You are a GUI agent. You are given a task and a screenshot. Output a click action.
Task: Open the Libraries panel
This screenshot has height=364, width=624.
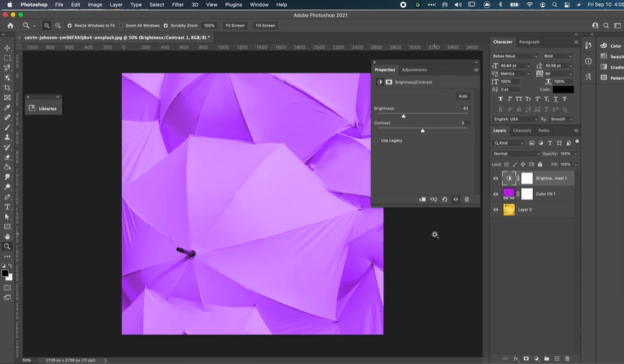click(x=43, y=108)
